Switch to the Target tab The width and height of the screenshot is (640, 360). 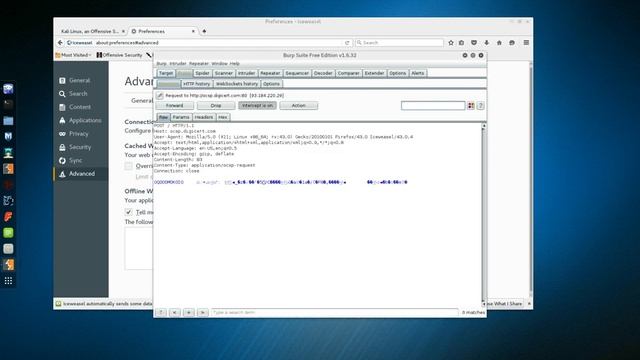166,73
